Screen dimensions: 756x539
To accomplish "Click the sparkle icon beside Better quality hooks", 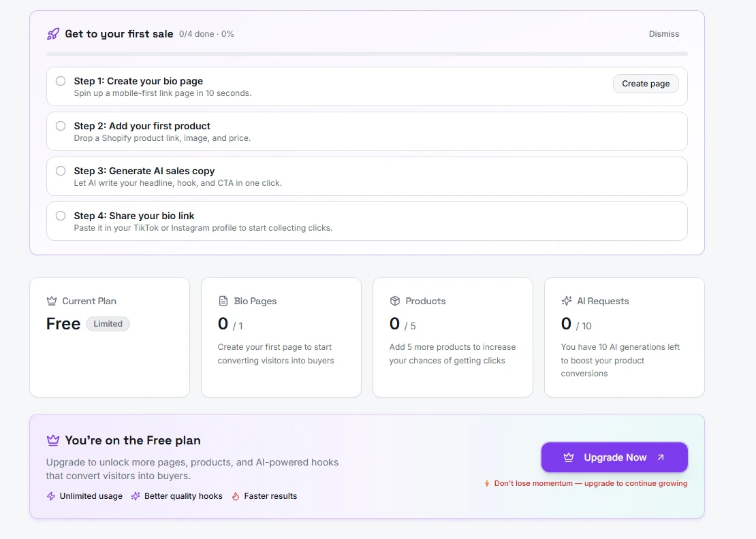I will pos(136,496).
